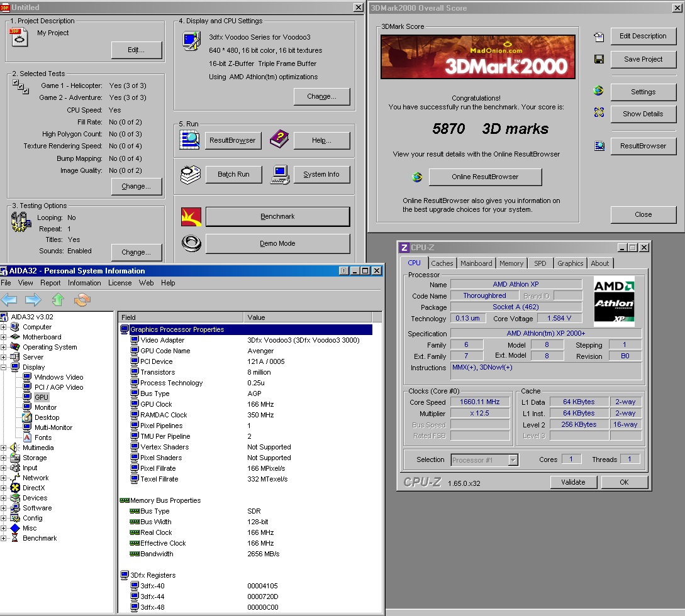This screenshot has width=685, height=616.
Task: Click the Demo Mode button
Action: 277,244
